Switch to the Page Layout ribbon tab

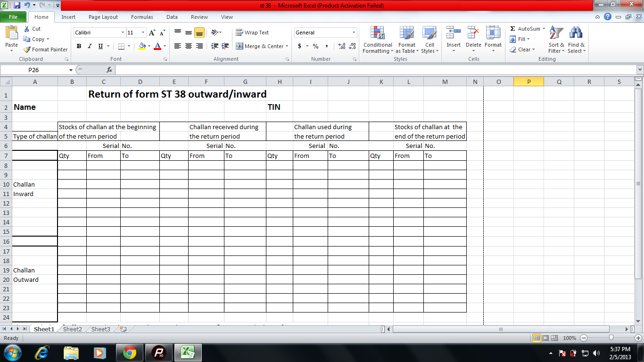point(103,17)
